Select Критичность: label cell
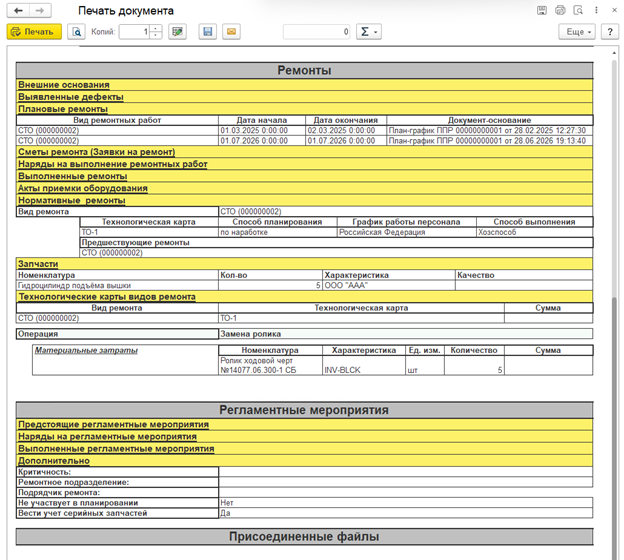The height and width of the screenshot is (560, 624). pyautogui.click(x=117, y=472)
